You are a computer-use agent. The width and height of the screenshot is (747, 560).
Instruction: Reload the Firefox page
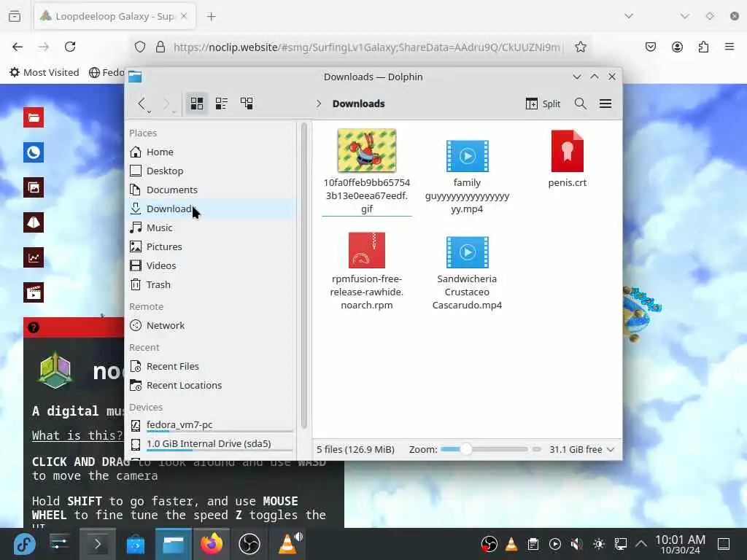[70, 47]
